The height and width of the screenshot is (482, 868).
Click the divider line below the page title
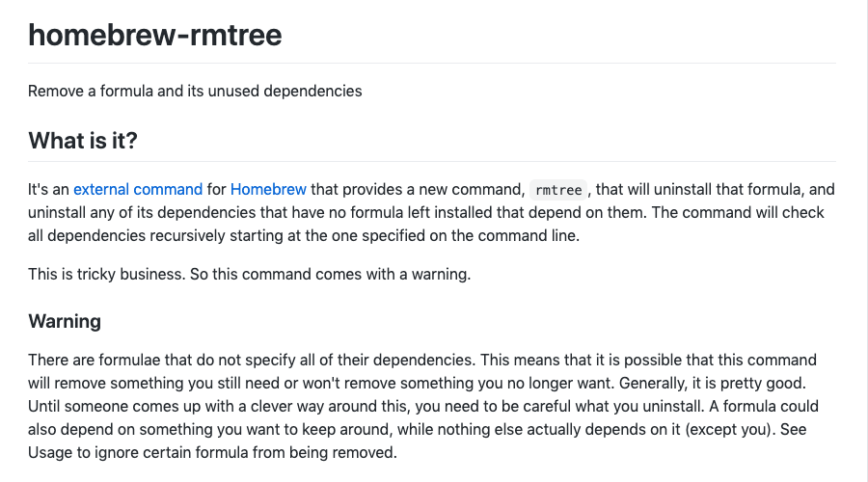pos(432,64)
